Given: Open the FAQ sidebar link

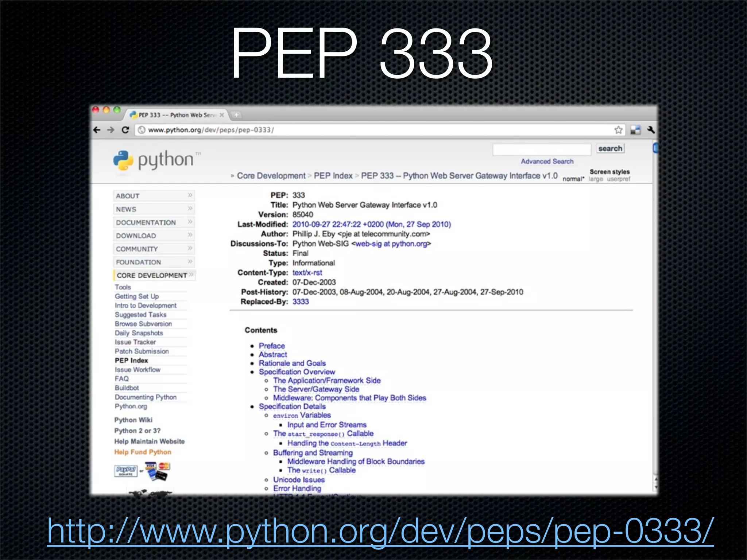Looking at the screenshot, I should click(x=121, y=378).
